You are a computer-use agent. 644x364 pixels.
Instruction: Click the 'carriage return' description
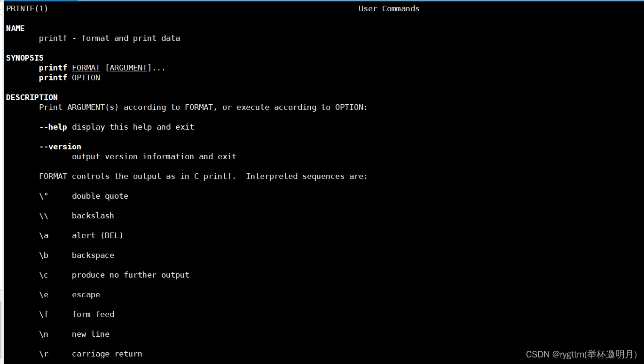[x=107, y=354]
